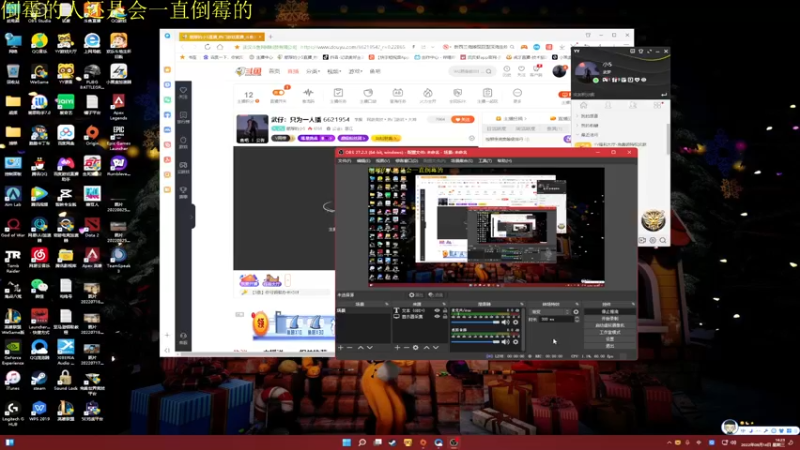
Task: Open OBS Studio from the taskbar
Action: pyautogui.click(x=454, y=442)
